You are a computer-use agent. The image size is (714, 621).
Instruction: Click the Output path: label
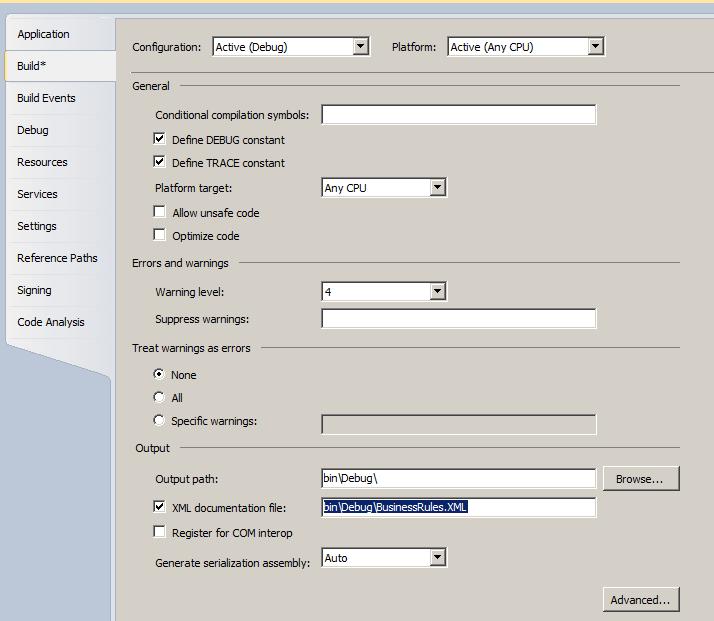(x=187, y=479)
